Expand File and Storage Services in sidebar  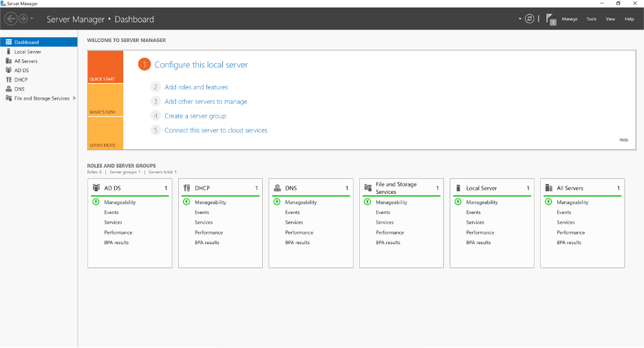coord(74,98)
